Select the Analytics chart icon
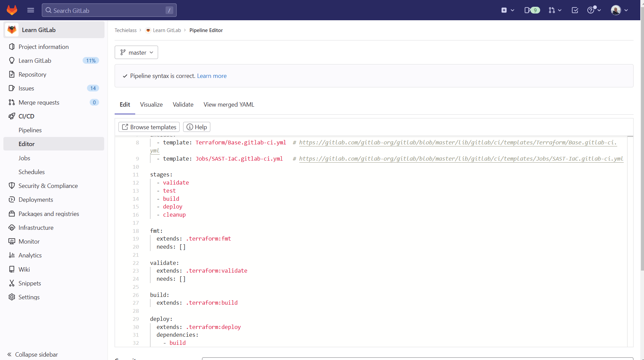Screen dimensions: 644x360 (x=12, y=255)
